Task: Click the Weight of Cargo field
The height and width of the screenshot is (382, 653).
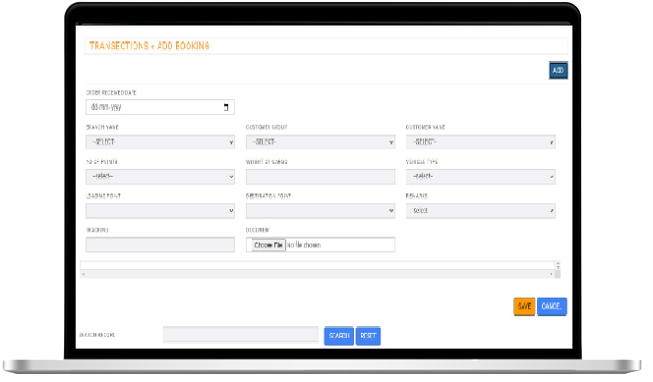Action: click(320, 177)
